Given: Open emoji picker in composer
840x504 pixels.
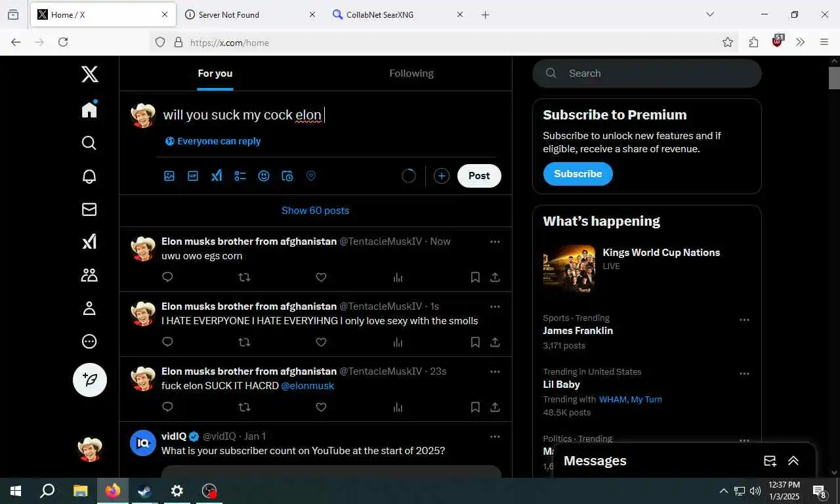Looking at the screenshot, I should [x=264, y=176].
